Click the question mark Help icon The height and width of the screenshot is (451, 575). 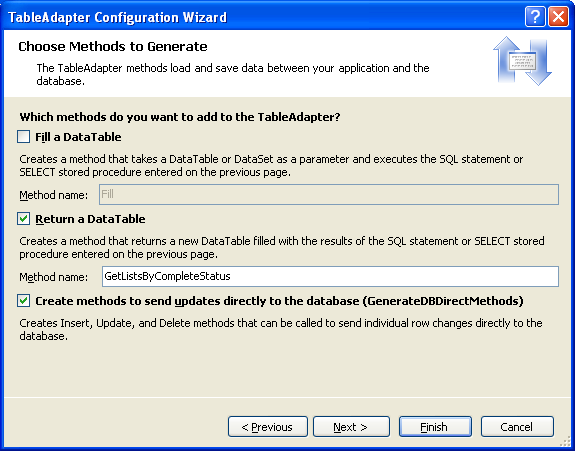click(535, 17)
